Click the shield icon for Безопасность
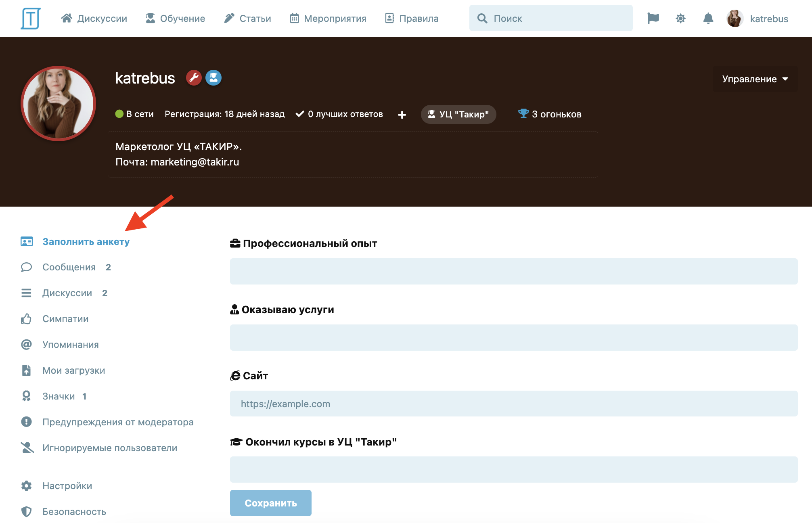The height and width of the screenshot is (523, 812). pos(26,512)
